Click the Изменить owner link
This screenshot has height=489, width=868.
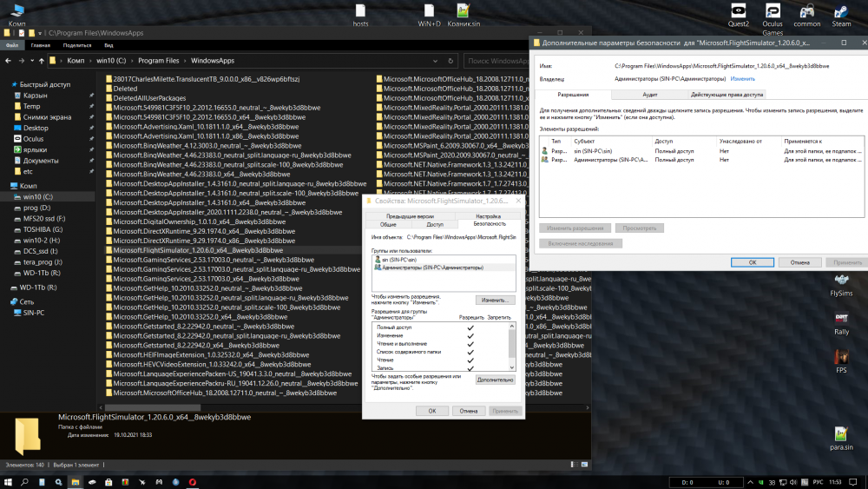(x=742, y=79)
